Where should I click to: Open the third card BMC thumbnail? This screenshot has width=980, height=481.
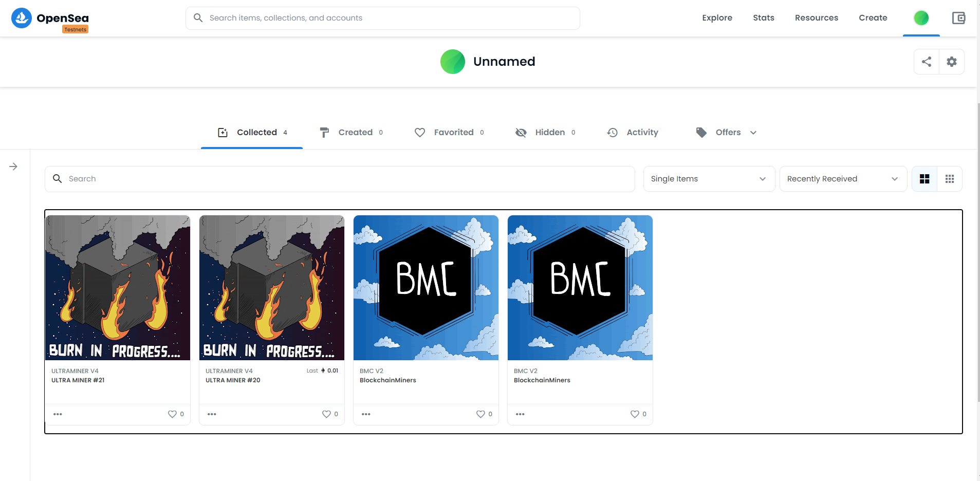coord(426,288)
